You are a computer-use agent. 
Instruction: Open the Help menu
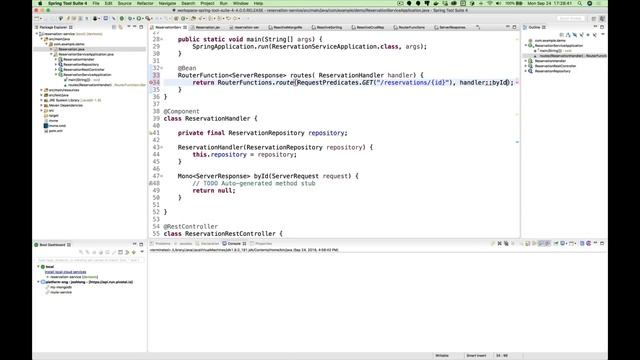(258, 3)
